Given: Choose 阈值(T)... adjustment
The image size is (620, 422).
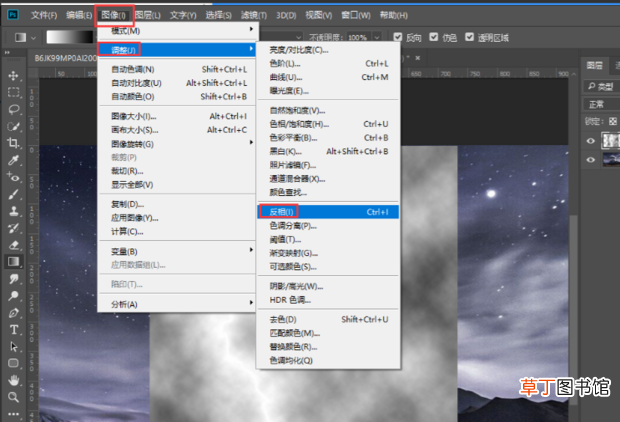Looking at the screenshot, I should pyautogui.click(x=328, y=239).
